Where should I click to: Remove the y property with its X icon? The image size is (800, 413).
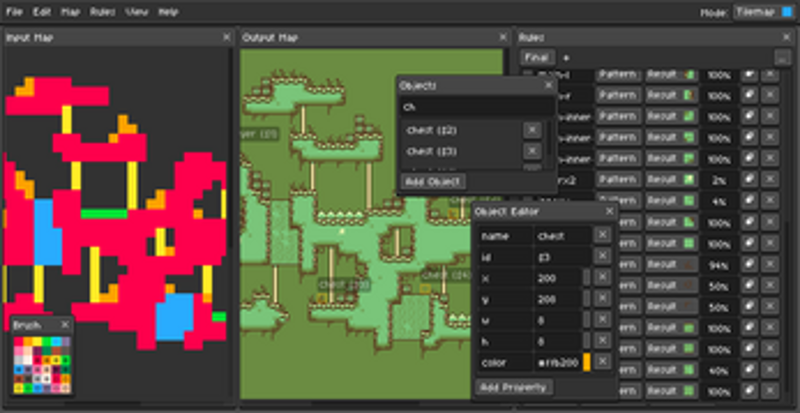(x=603, y=298)
